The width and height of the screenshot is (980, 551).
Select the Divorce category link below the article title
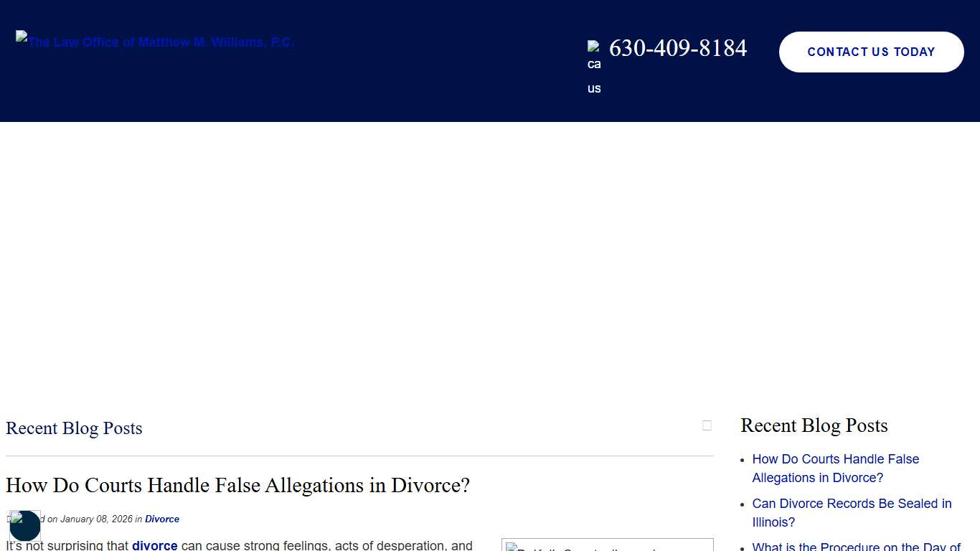coord(162,519)
